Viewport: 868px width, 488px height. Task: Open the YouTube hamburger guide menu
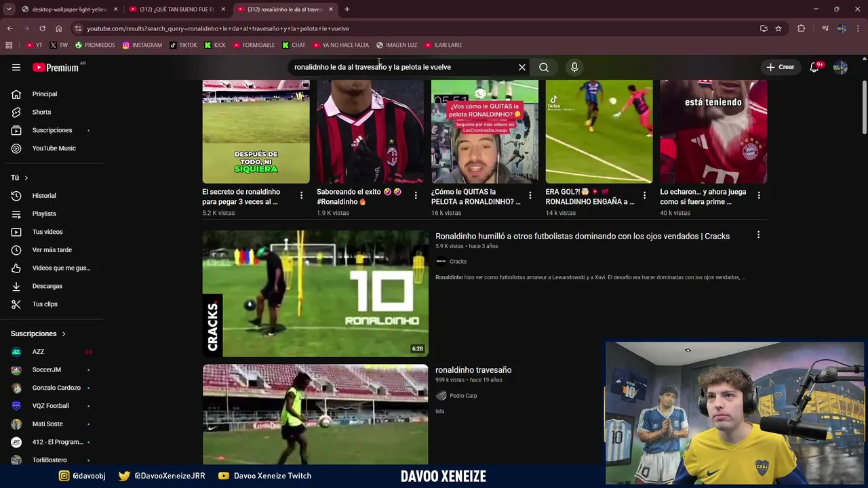(x=16, y=67)
